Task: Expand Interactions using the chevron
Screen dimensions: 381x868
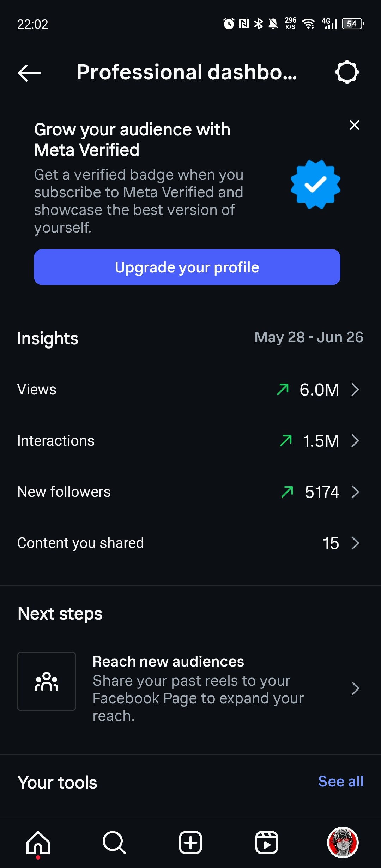Action: pos(355,441)
